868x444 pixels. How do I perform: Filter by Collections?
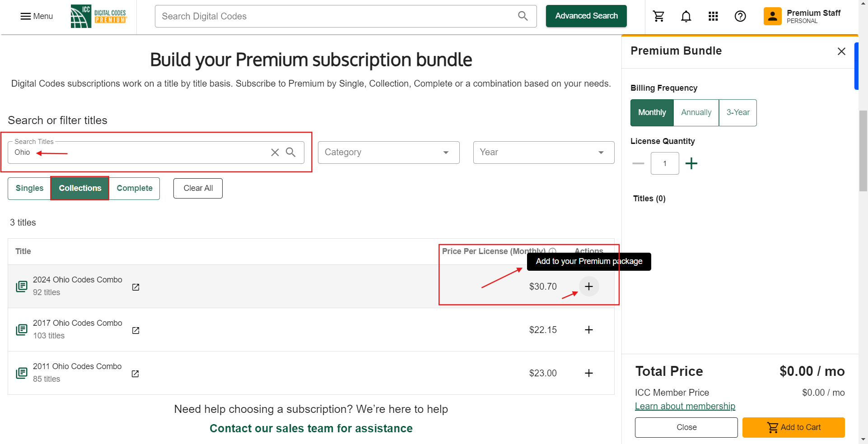tap(80, 188)
